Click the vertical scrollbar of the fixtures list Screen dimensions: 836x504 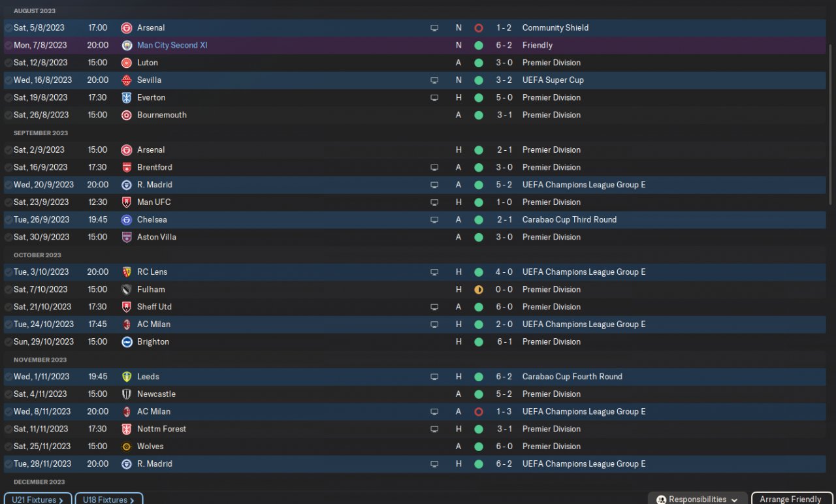coord(831,124)
